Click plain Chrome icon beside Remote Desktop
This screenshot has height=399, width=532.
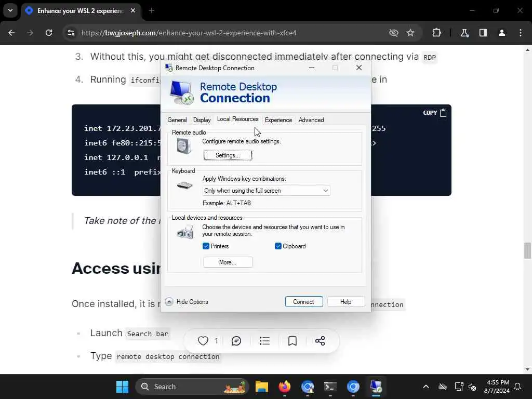tap(353, 387)
